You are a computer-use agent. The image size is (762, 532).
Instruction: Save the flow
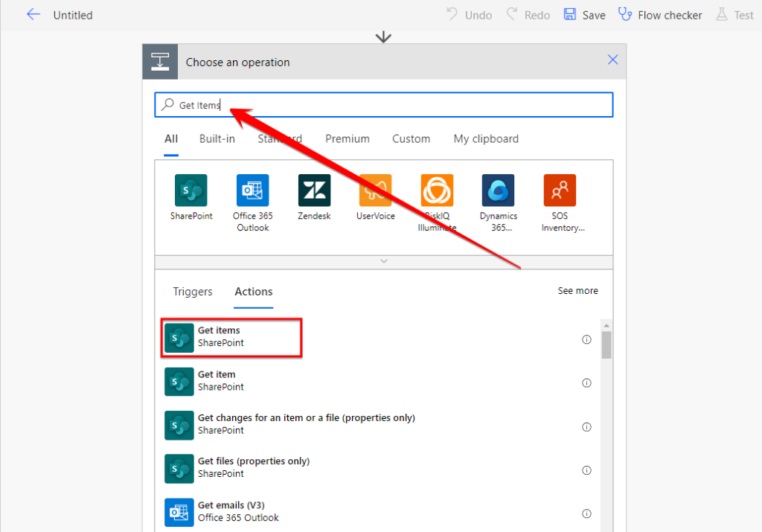click(585, 15)
